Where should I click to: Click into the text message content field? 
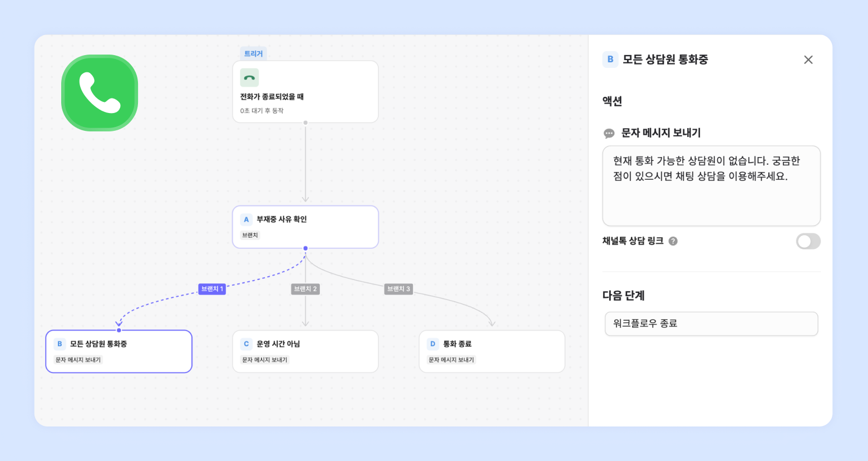pos(711,195)
